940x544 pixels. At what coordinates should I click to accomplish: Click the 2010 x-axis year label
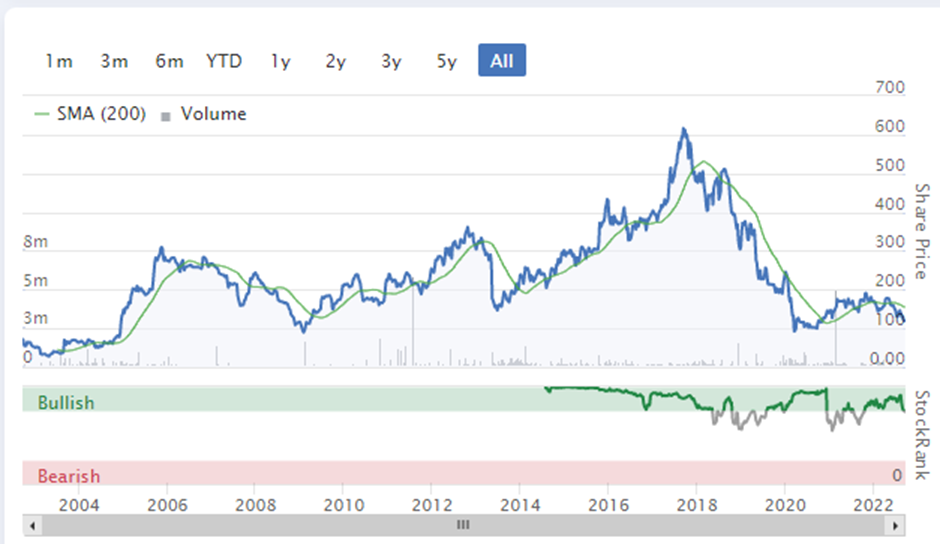pos(344,505)
